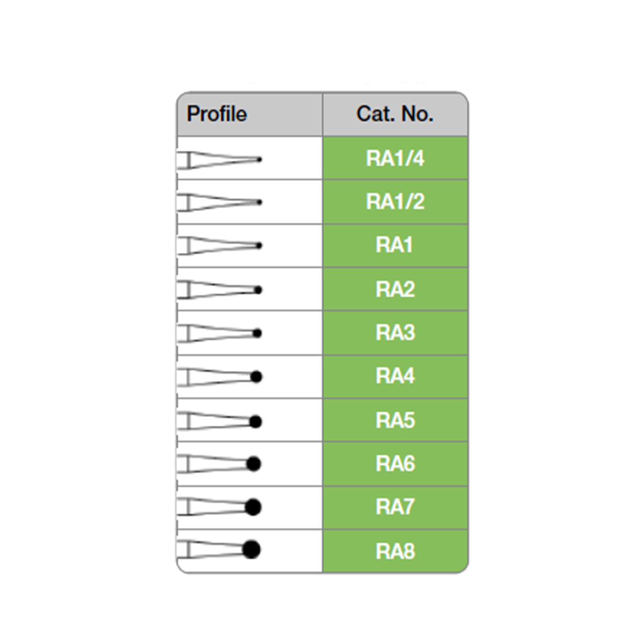Select the RA2 catalog number cell

395,290
